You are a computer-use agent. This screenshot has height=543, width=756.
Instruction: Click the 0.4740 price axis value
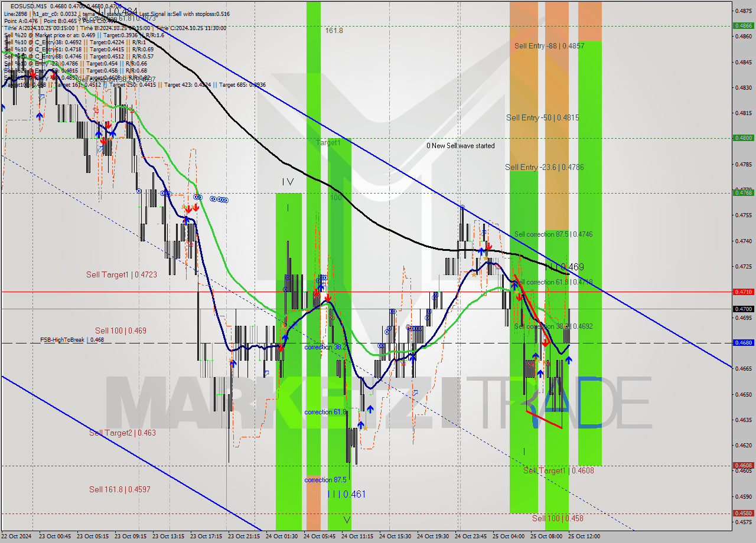(x=744, y=241)
